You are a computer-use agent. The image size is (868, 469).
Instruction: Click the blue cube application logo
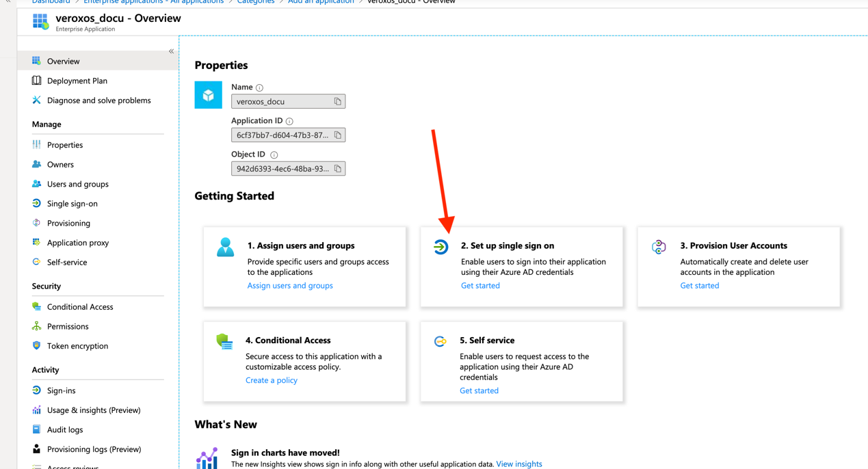tap(208, 95)
